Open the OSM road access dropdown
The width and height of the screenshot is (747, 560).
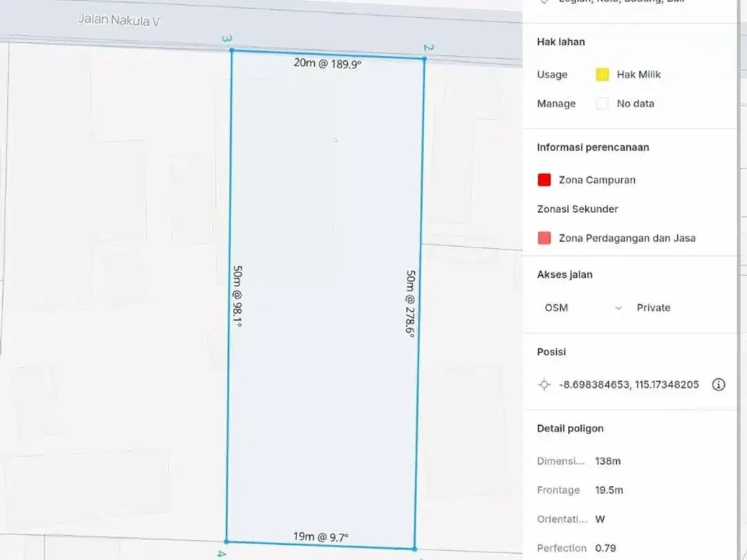(x=582, y=308)
